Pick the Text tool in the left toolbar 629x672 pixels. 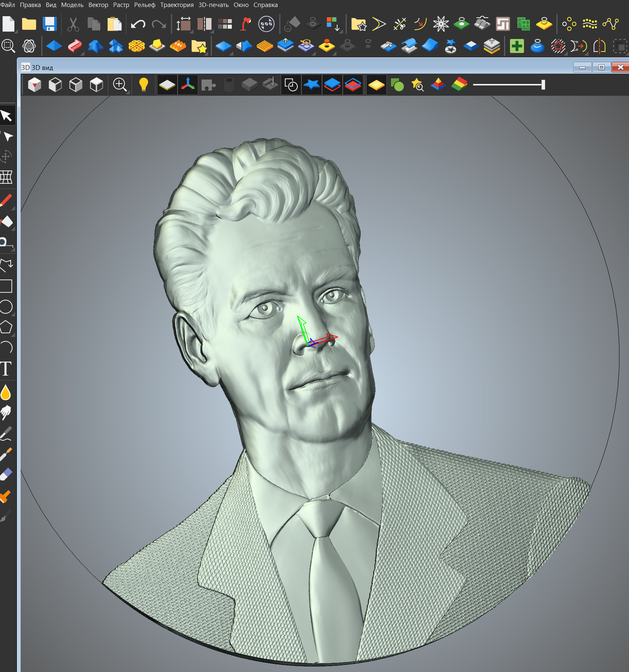coord(6,369)
